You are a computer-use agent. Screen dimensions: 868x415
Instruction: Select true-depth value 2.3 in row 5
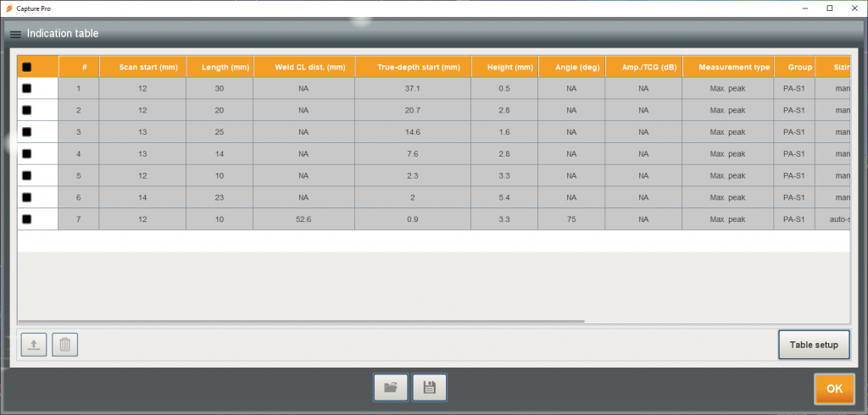(413, 175)
